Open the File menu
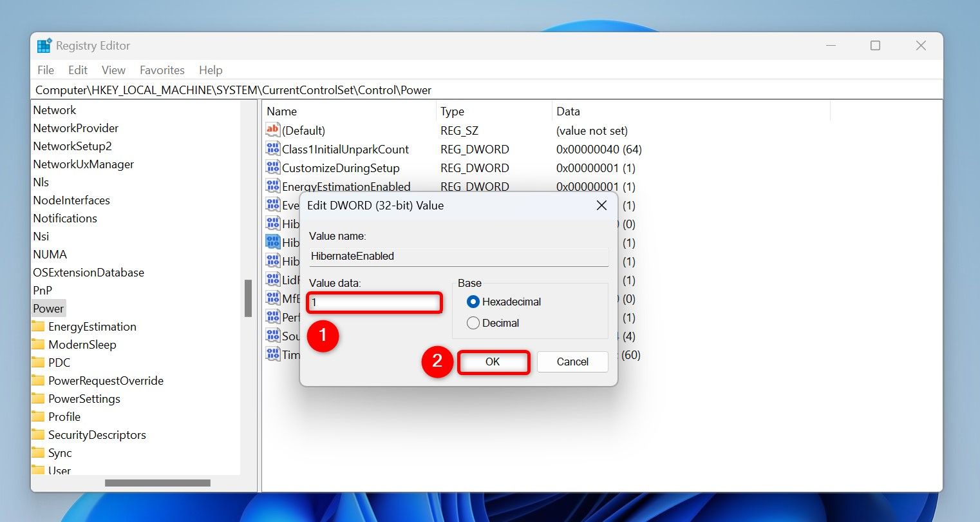This screenshot has width=980, height=522. point(46,70)
